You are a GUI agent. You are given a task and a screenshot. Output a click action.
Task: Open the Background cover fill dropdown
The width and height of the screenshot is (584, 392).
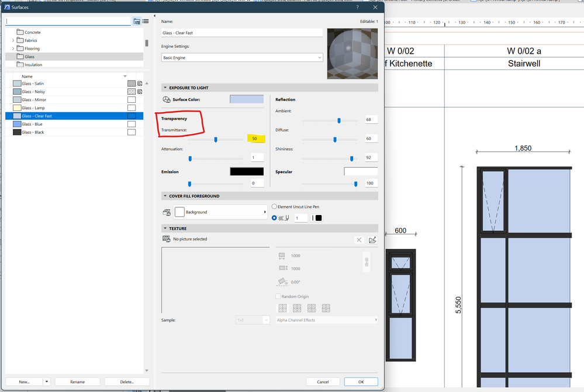tap(220, 212)
